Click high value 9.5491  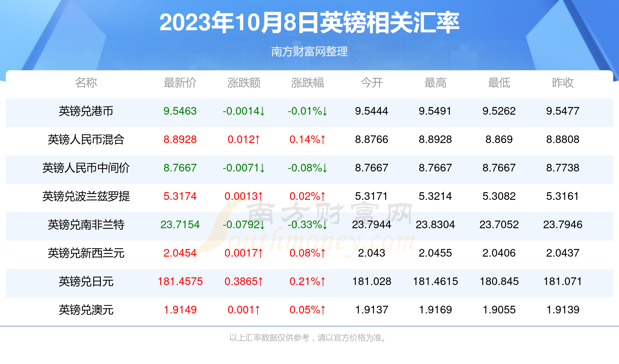pyautogui.click(x=435, y=111)
